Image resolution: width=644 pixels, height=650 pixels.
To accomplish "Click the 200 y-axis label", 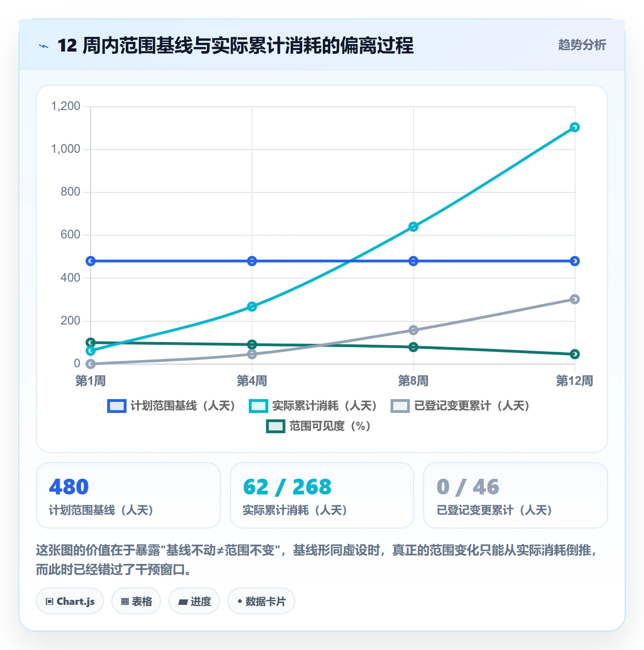I will tap(70, 321).
